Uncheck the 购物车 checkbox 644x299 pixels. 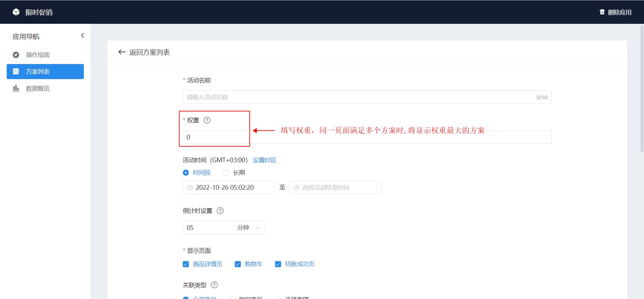click(x=238, y=264)
